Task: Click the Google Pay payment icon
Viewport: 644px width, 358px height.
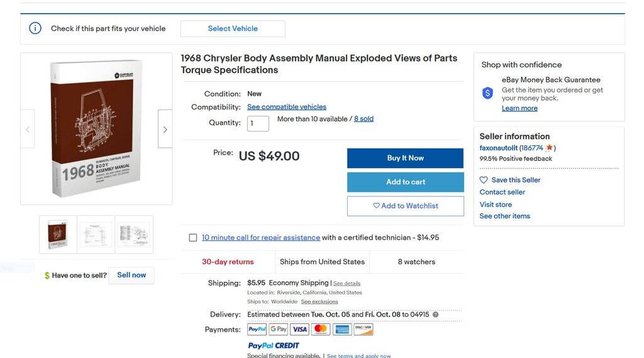Action: (278, 329)
